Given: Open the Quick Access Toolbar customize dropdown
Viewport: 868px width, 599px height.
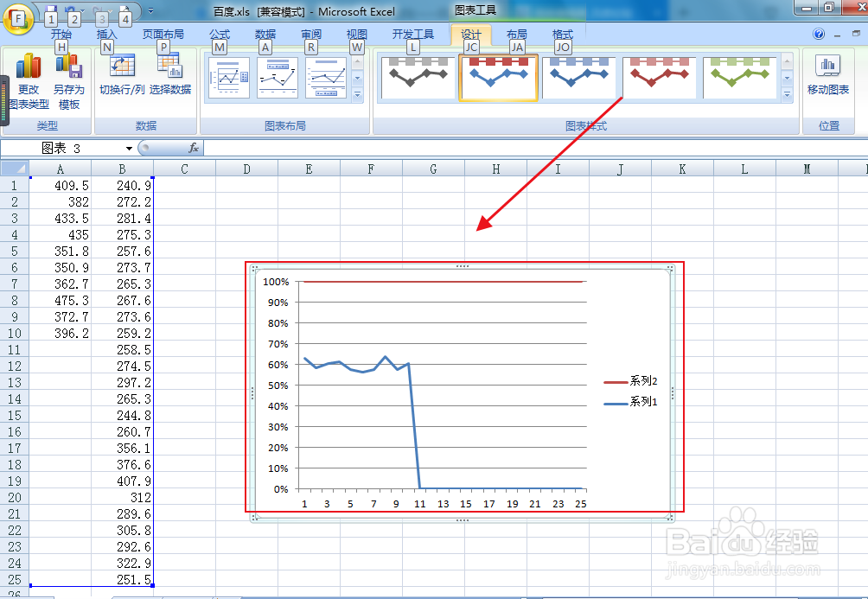Looking at the screenshot, I should point(150,10).
